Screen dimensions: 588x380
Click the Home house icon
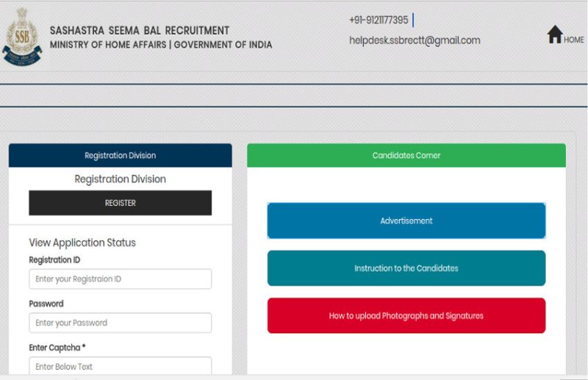(x=555, y=35)
